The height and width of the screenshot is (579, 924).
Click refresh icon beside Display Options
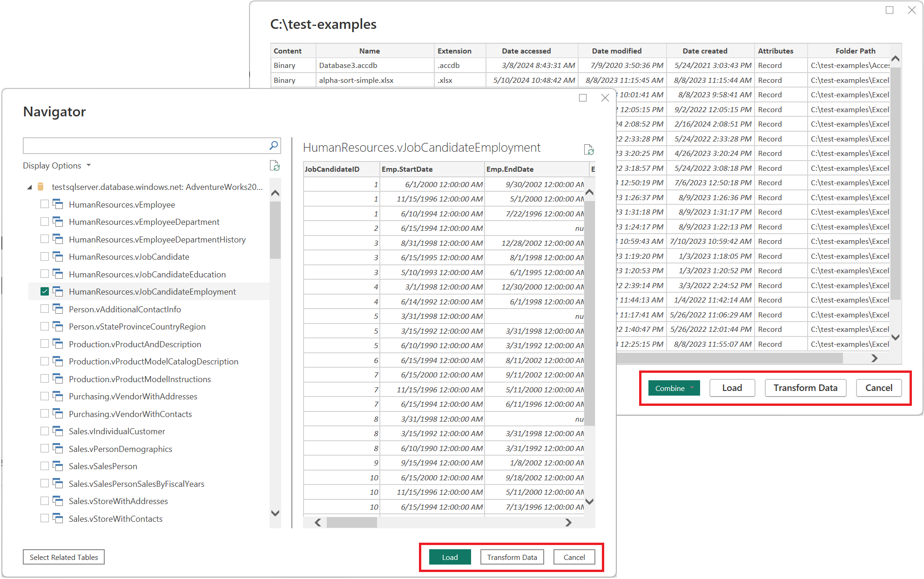coord(275,166)
